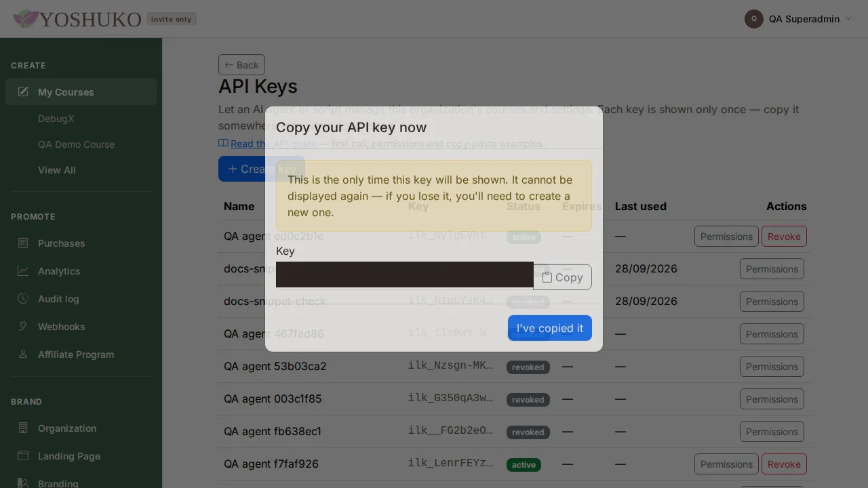Click the Webhooks icon in sidebar
This screenshot has height=488, width=868.
tap(23, 326)
